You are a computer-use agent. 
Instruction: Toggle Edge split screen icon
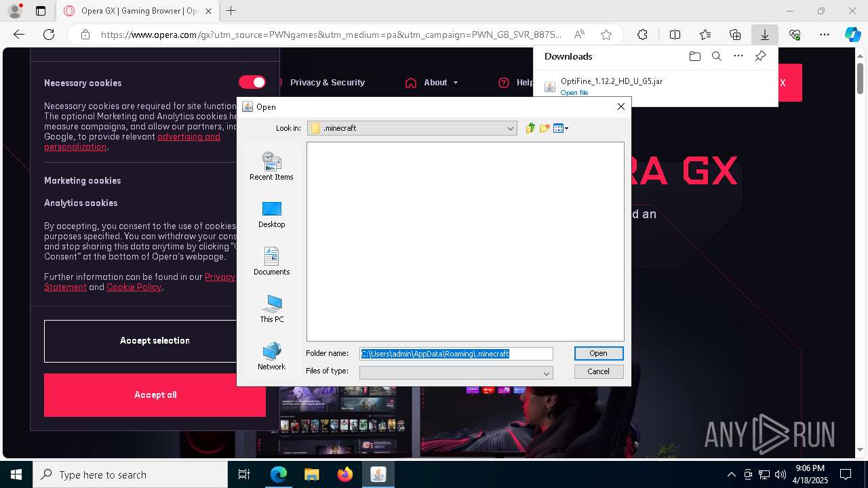(675, 35)
